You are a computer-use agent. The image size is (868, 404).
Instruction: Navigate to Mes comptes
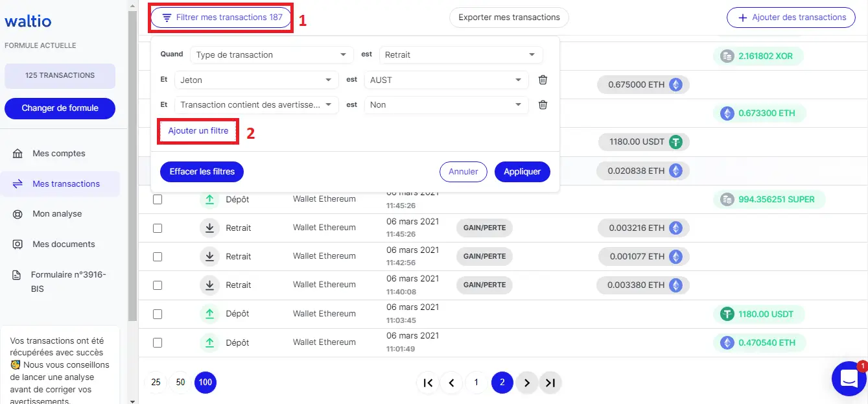(x=58, y=154)
